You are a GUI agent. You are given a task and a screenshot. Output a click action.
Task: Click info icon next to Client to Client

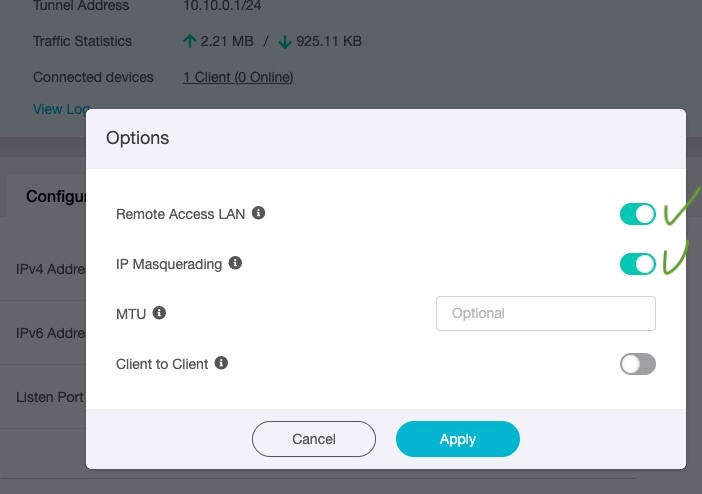(x=221, y=363)
